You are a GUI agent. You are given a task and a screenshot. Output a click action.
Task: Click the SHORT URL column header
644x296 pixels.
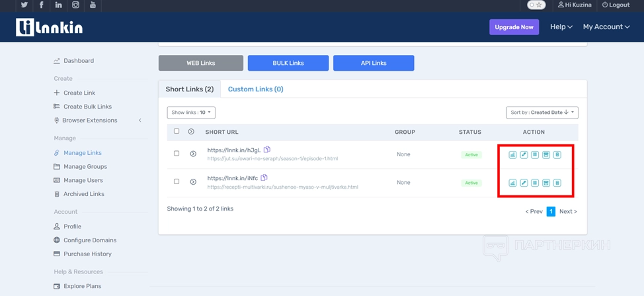click(221, 132)
